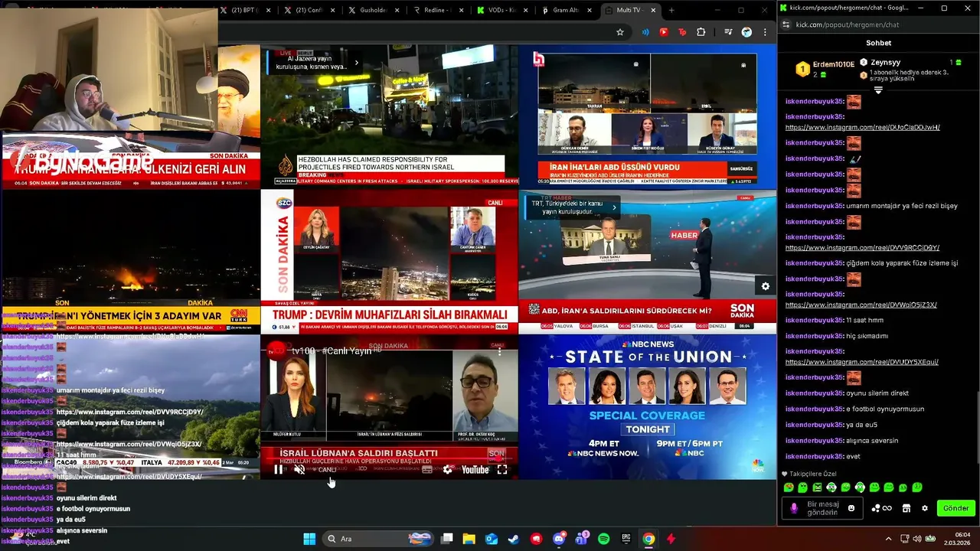This screenshot has width=980, height=551.
Task: Click the Tp extension icon
Action: click(682, 32)
